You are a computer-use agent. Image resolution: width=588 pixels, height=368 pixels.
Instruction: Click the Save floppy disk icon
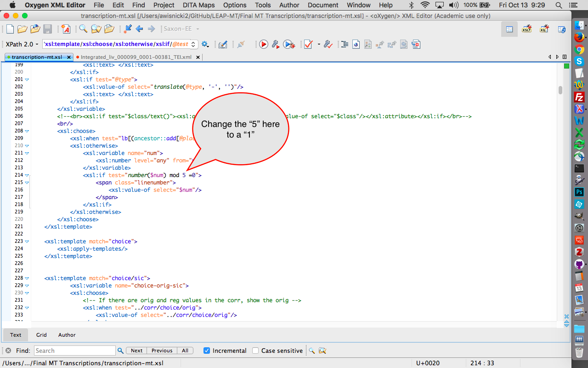[47, 29]
